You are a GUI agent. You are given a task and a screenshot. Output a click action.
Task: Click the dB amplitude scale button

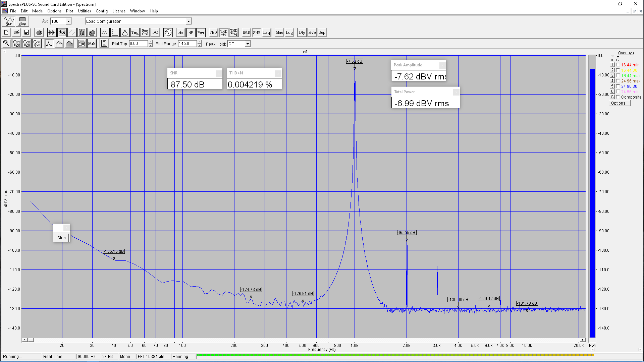pyautogui.click(x=191, y=33)
